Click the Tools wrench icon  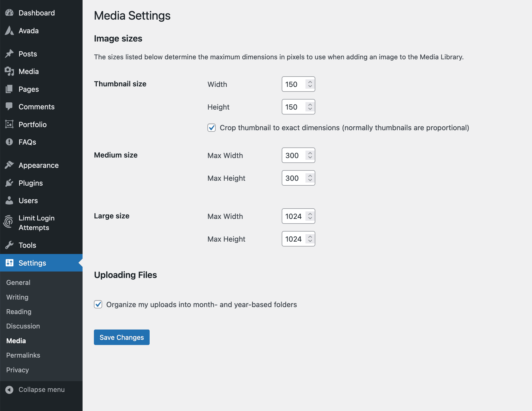(x=9, y=245)
